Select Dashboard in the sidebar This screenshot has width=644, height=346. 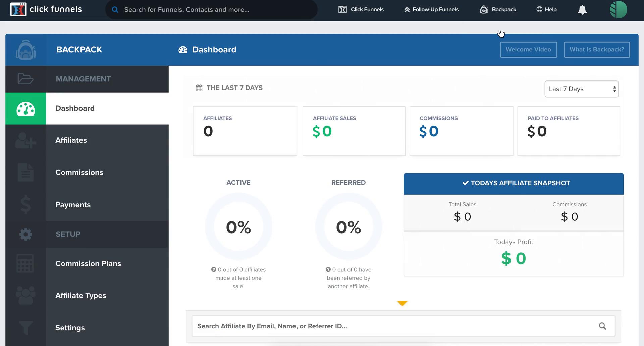[87, 108]
